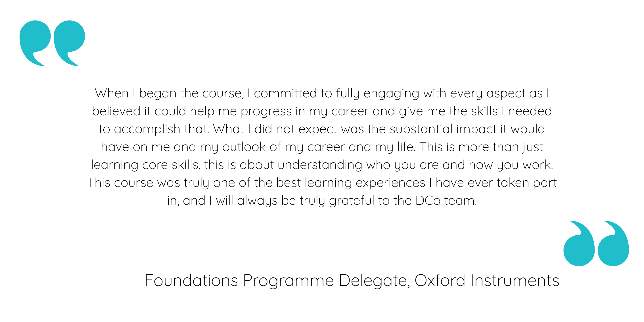Click the final line mentioning the DCo team

322,201
